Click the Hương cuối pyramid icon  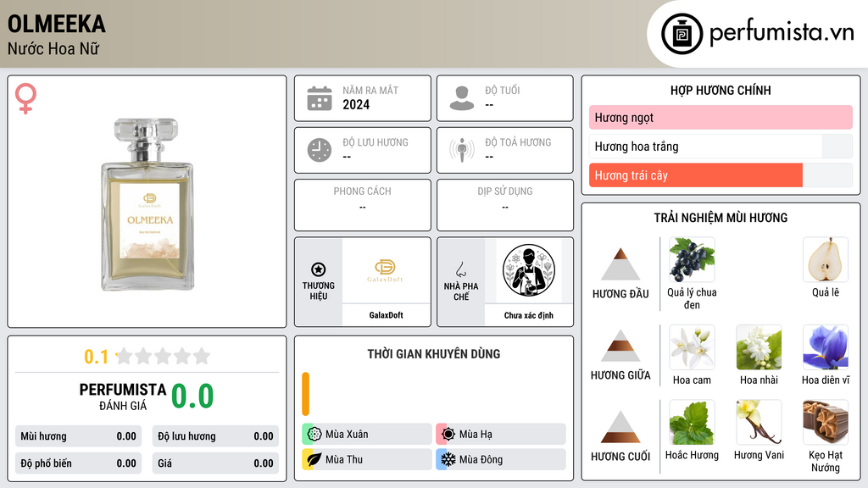[620, 427]
